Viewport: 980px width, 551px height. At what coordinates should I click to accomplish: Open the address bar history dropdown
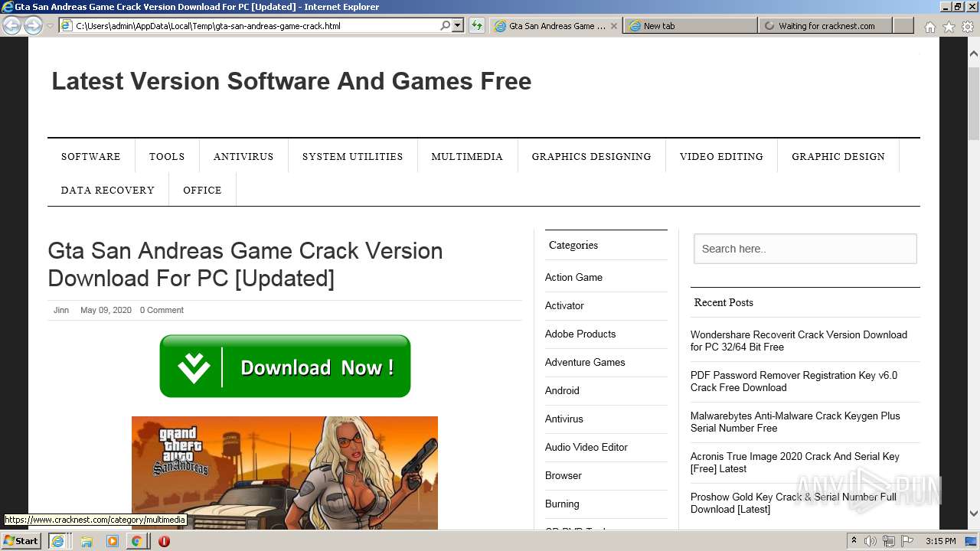[x=458, y=25]
